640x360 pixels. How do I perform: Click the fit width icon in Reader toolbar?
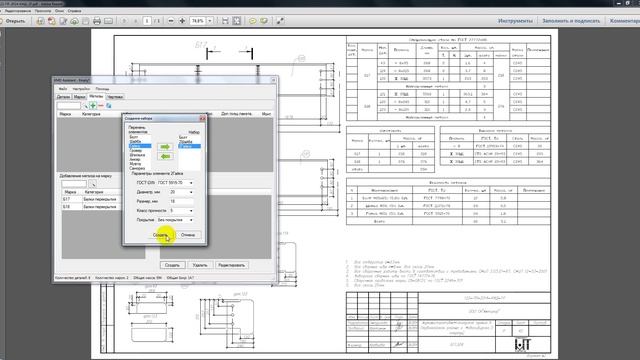225,21
